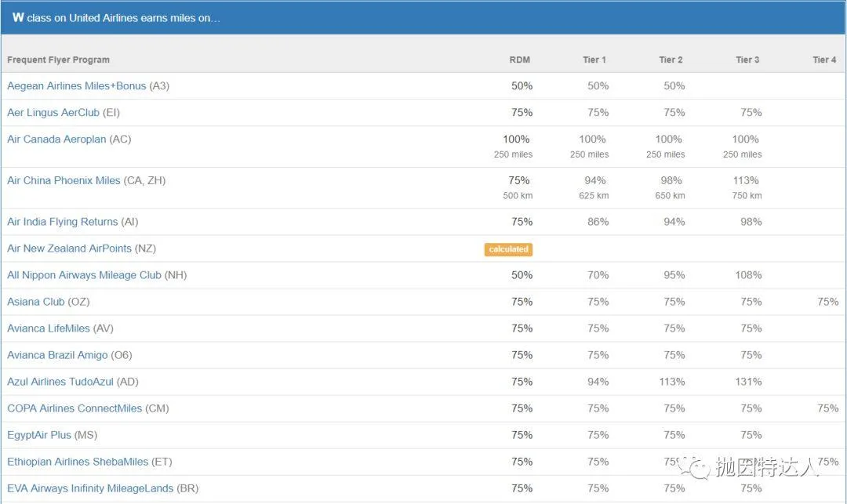This screenshot has height=504, width=847.
Task: Select All Nippon Airways Tier 3 value 108%
Action: [749, 275]
